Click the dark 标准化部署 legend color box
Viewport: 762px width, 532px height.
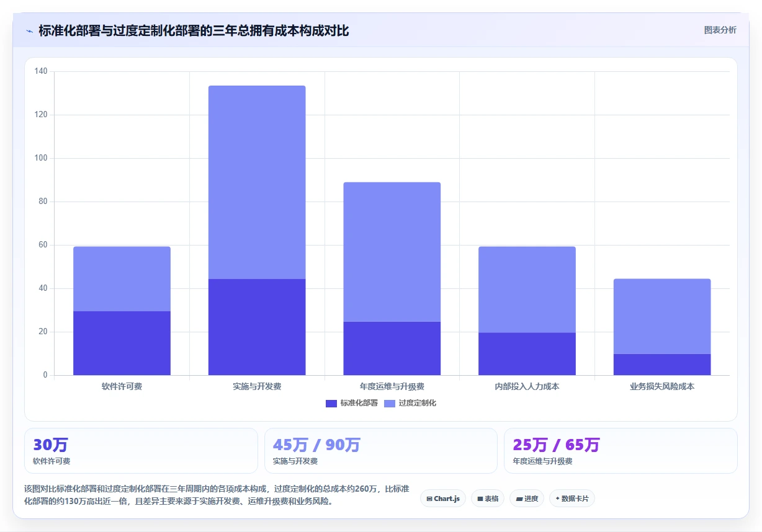(x=331, y=404)
